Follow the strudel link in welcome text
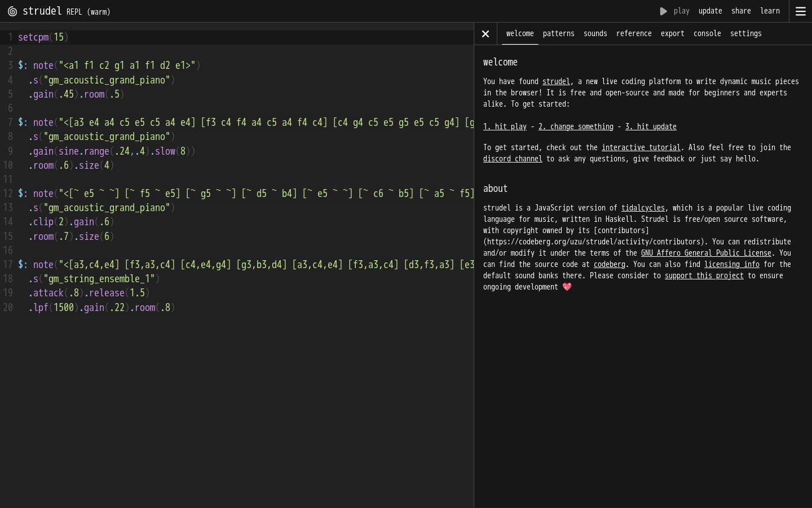Screen dimensions: 812x508 pyautogui.click(x=556, y=81)
